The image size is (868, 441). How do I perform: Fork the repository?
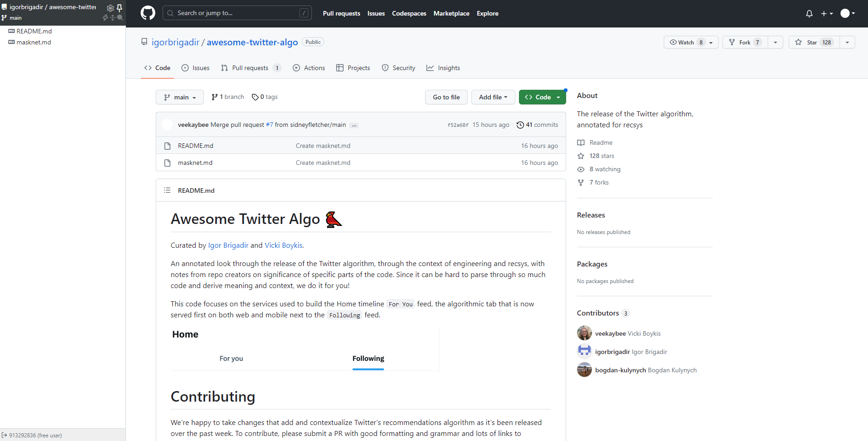point(745,42)
